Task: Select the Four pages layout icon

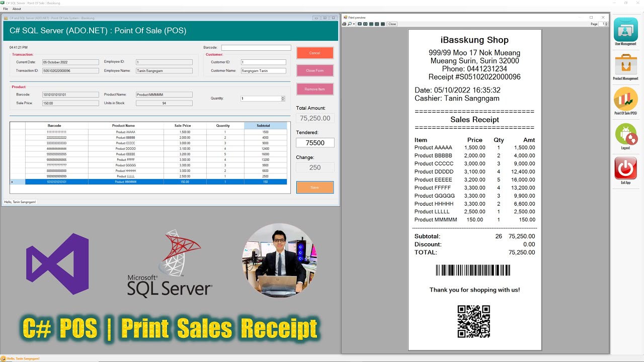Action: (377, 24)
